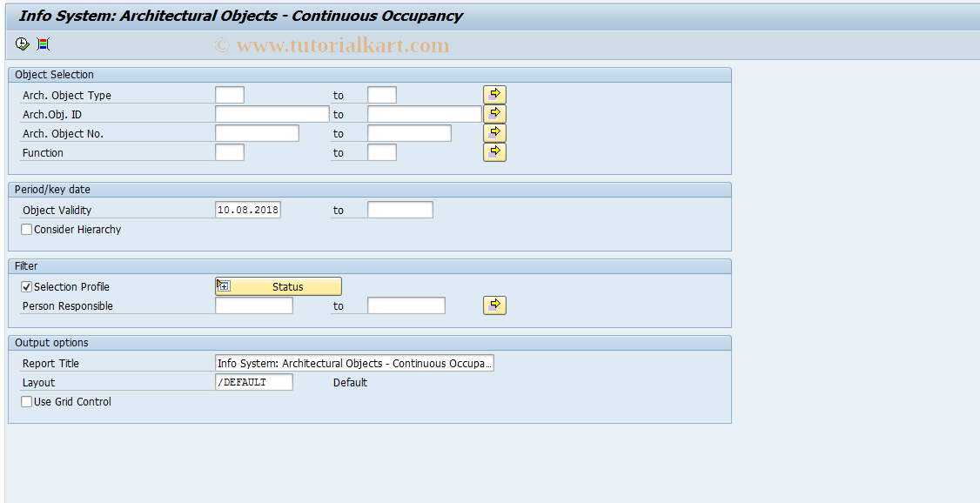Click the Status button
Screen dimensions: 980x503
[x=279, y=287]
